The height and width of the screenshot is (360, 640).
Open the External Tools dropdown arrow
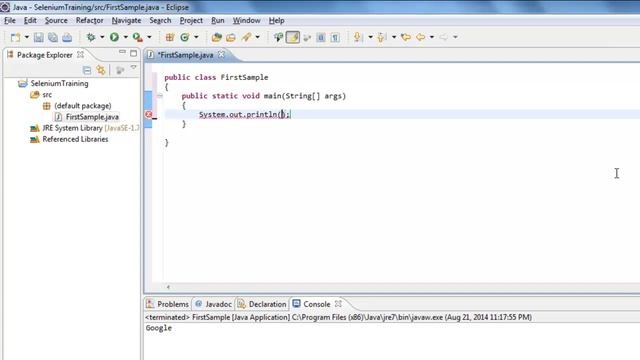149,38
